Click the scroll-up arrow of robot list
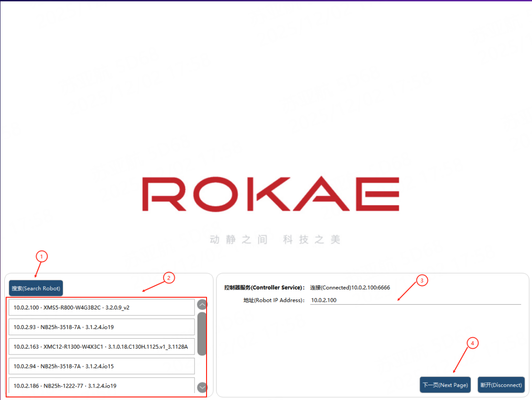The height and width of the screenshot is (400, 532). pyautogui.click(x=202, y=304)
